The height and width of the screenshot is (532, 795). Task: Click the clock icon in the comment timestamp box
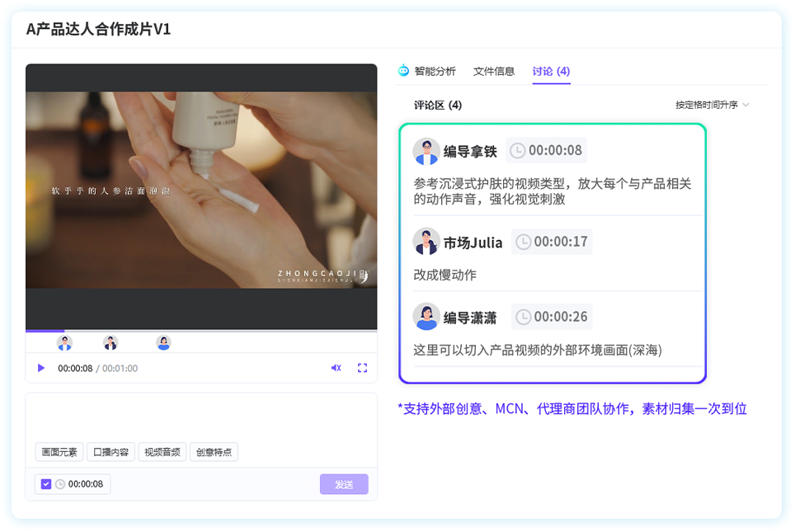(x=60, y=484)
